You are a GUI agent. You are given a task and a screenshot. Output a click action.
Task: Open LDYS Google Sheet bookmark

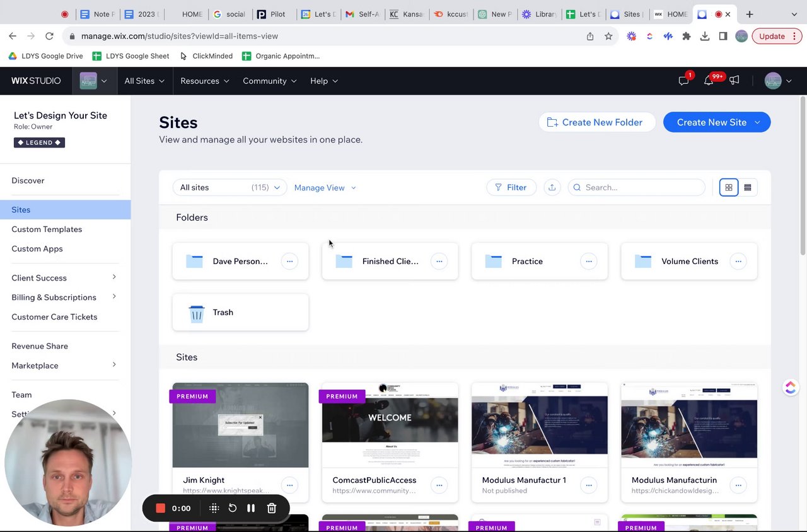pyautogui.click(x=131, y=56)
